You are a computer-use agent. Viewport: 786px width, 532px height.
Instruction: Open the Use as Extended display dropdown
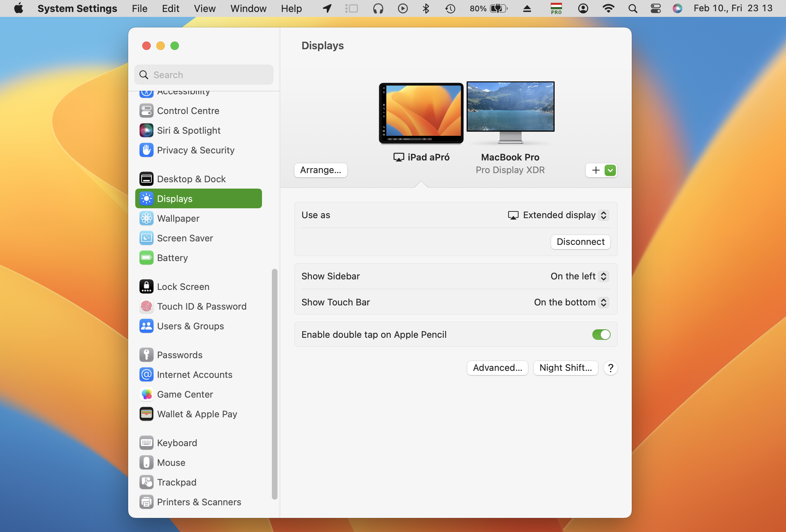[559, 215]
